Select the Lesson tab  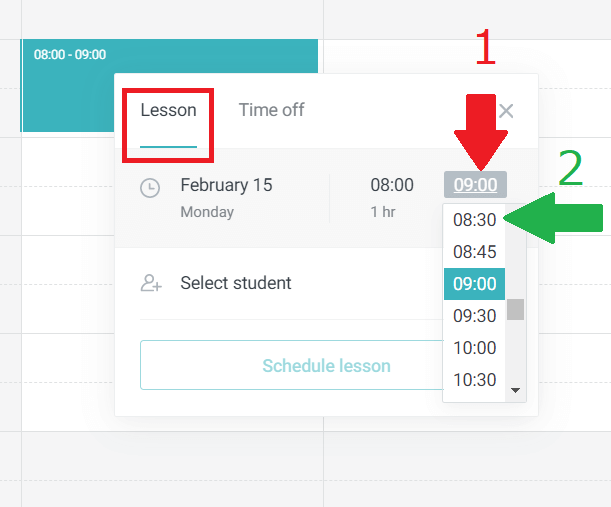[168, 110]
